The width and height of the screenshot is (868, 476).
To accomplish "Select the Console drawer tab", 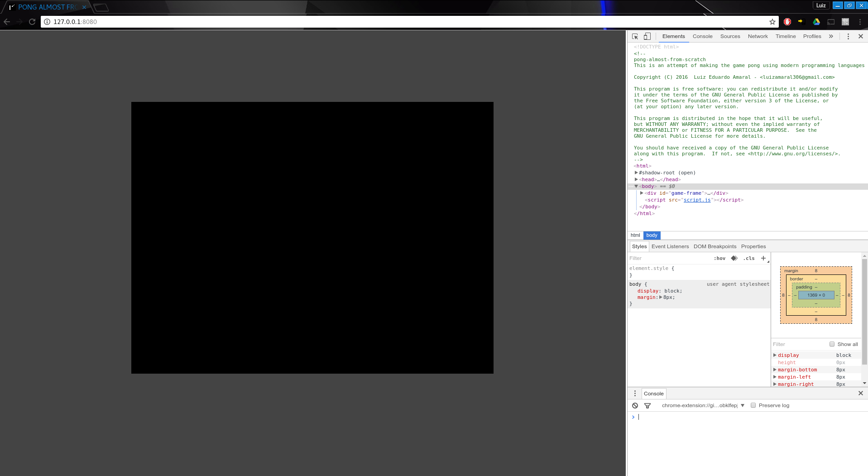I will pyautogui.click(x=653, y=394).
